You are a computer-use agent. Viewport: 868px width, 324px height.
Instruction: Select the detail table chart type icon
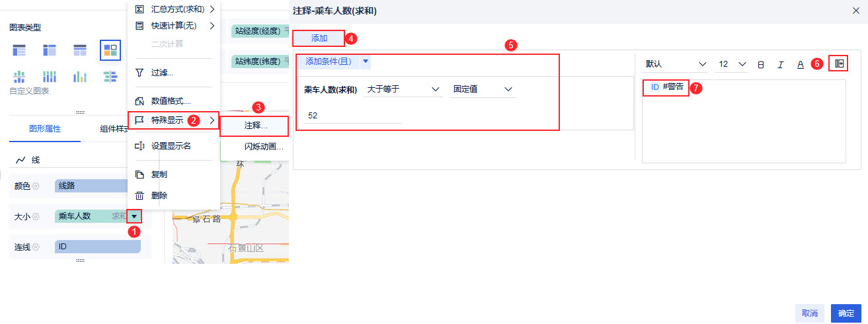[80, 50]
